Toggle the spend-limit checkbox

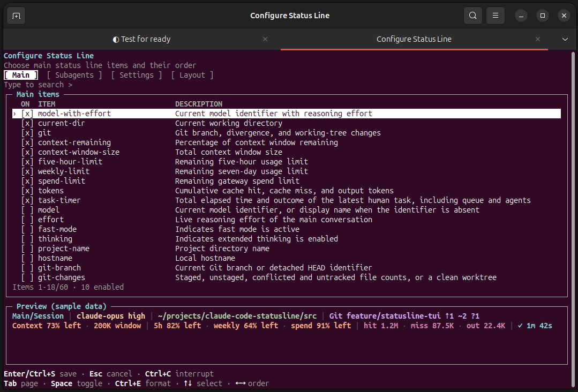27,181
